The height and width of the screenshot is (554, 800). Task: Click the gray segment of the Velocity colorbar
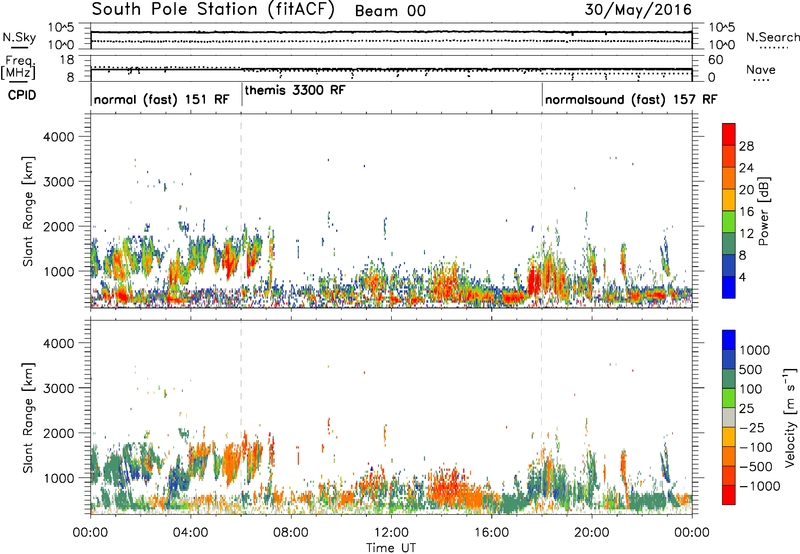[729, 418]
